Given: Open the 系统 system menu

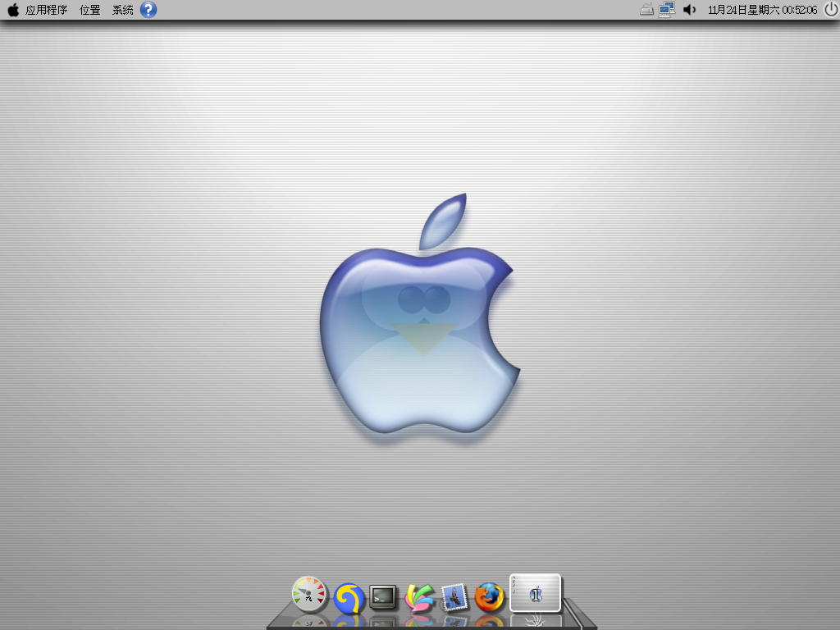Looking at the screenshot, I should point(123,10).
